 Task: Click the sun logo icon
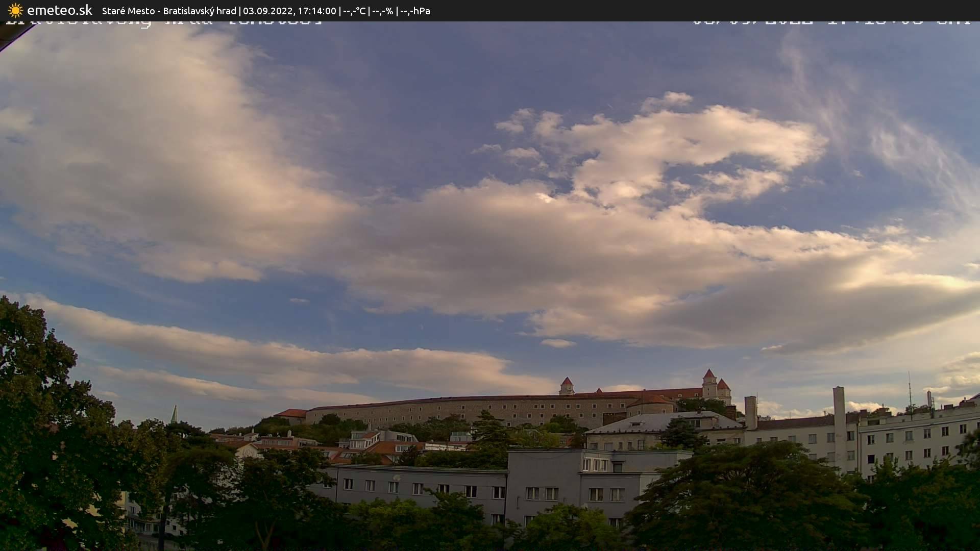[x=15, y=10]
